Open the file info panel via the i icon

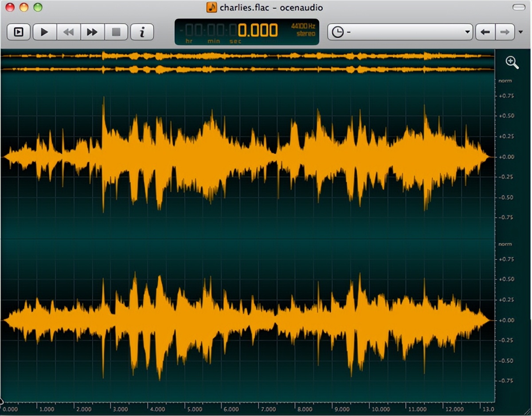142,32
